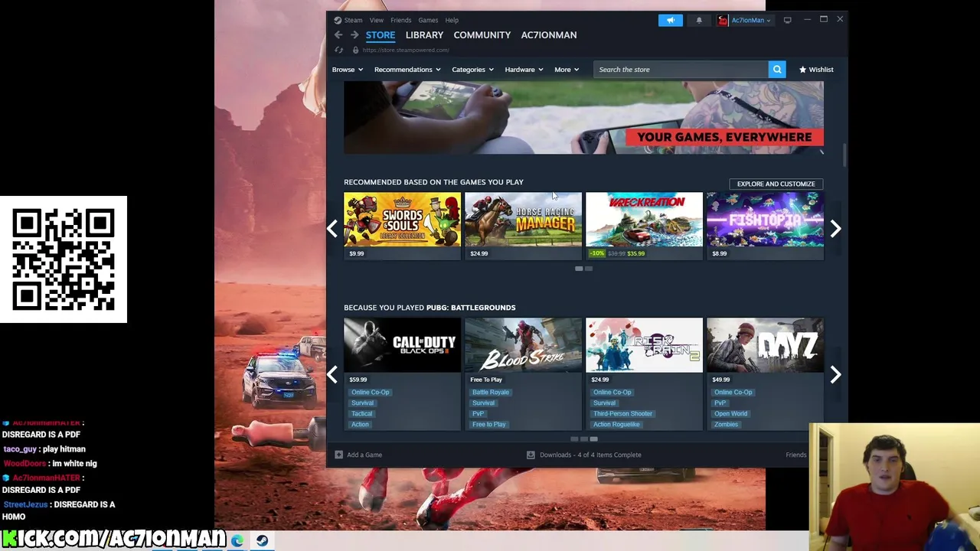Select second page dot of recommended carousel
The width and height of the screenshot is (980, 551).
pos(588,269)
